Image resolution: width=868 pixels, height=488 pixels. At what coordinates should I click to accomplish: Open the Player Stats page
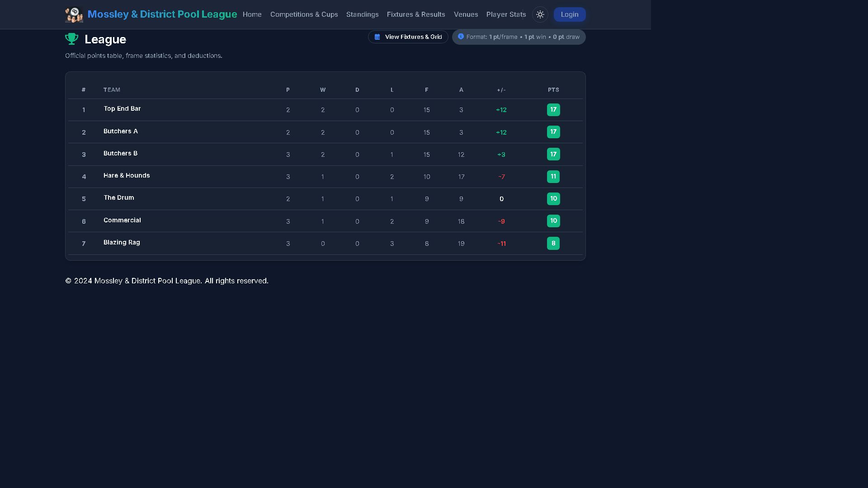tap(506, 14)
